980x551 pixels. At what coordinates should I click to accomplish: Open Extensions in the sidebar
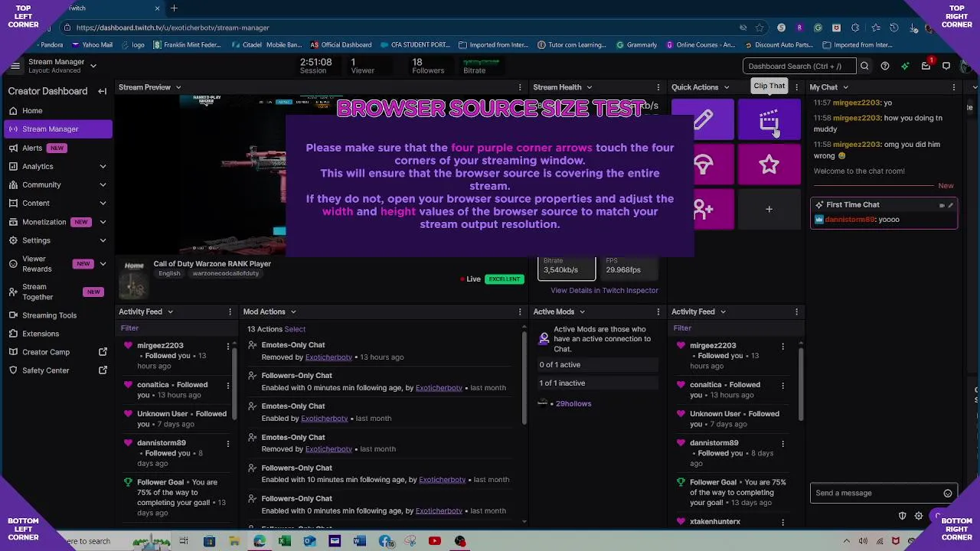58,334
